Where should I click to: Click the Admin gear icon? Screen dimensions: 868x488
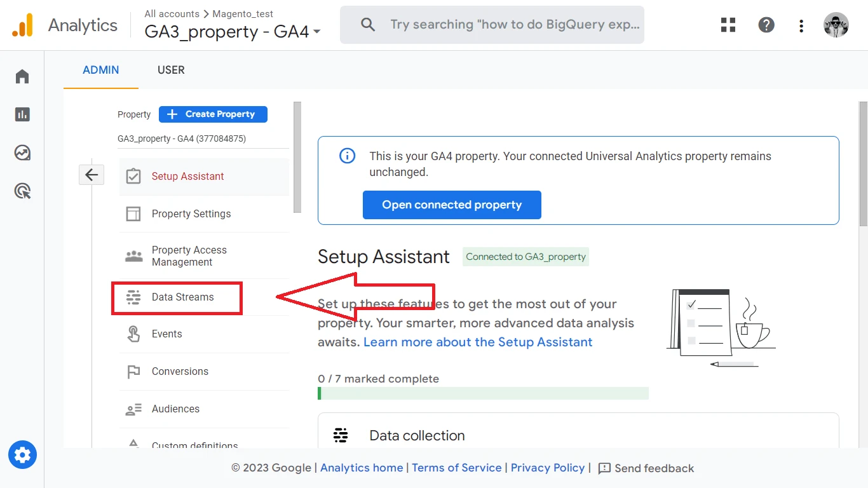pyautogui.click(x=22, y=455)
